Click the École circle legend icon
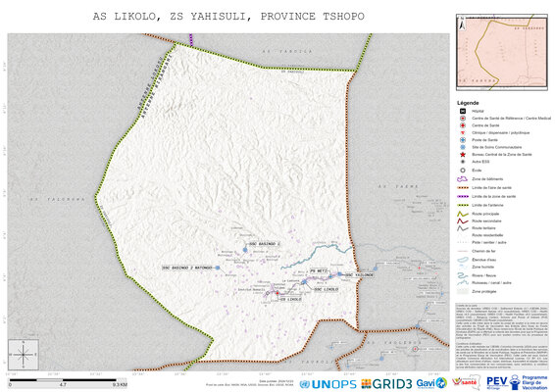The height and width of the screenshot is (392, 555). coord(463,171)
